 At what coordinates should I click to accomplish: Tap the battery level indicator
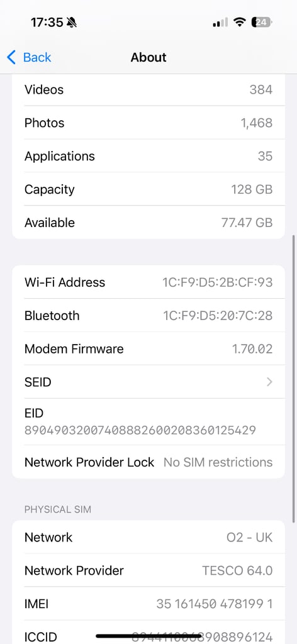tap(262, 22)
